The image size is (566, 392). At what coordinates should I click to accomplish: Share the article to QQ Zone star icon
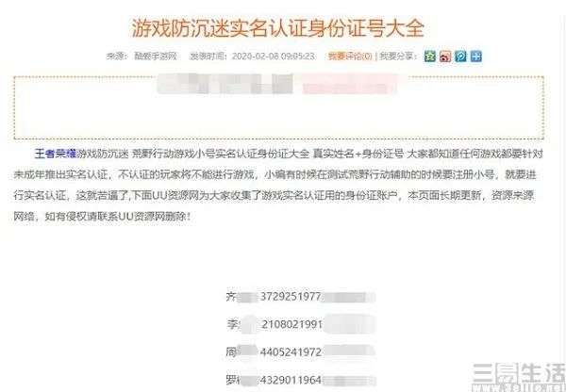click(x=429, y=57)
